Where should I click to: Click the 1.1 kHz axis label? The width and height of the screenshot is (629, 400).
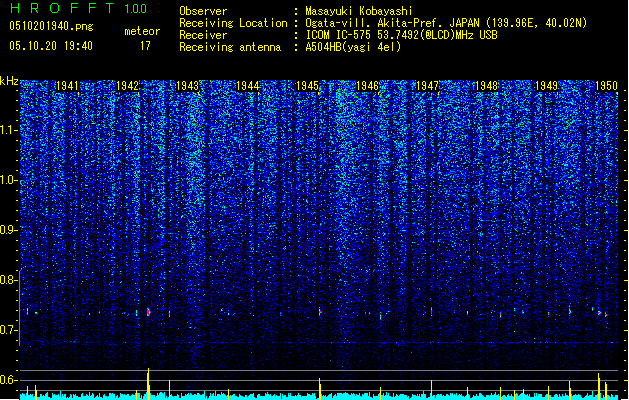coord(8,130)
